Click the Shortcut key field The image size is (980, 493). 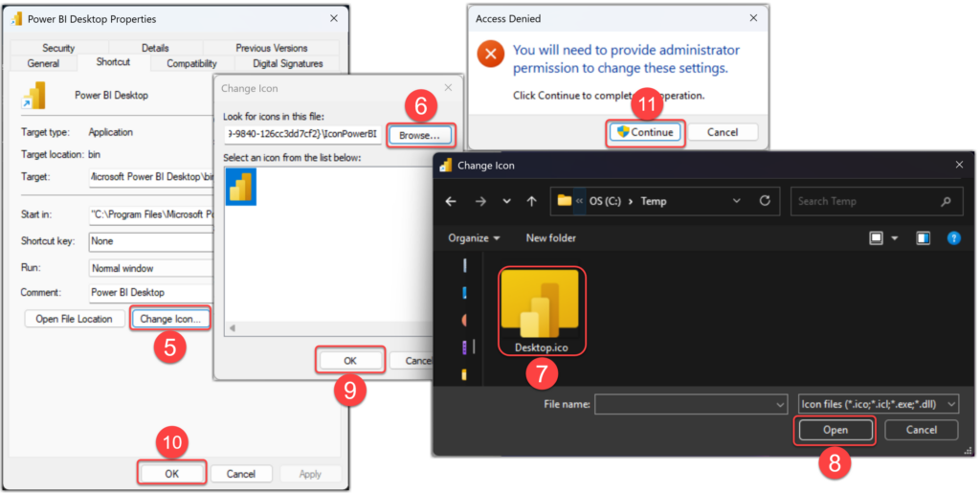(x=151, y=241)
